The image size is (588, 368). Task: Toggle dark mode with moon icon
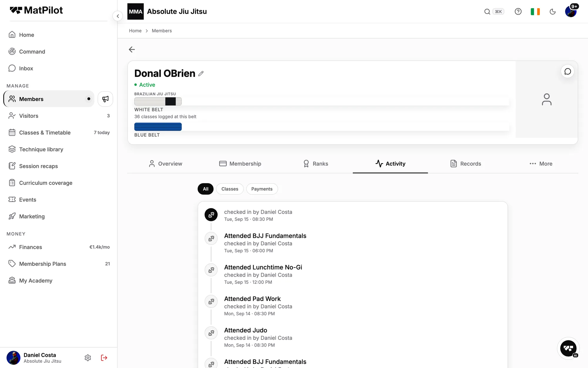(x=553, y=11)
